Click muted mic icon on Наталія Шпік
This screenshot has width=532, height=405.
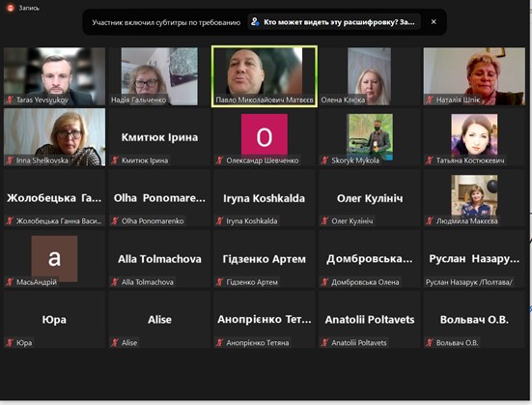tap(430, 100)
